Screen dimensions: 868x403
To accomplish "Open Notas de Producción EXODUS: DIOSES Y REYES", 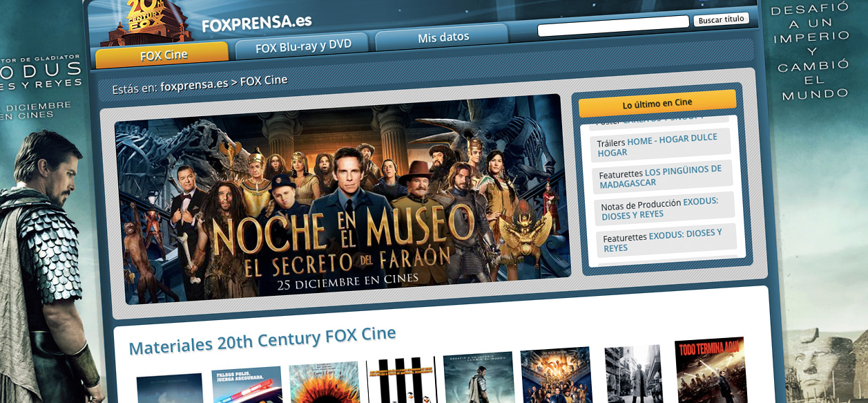I will 664,208.
